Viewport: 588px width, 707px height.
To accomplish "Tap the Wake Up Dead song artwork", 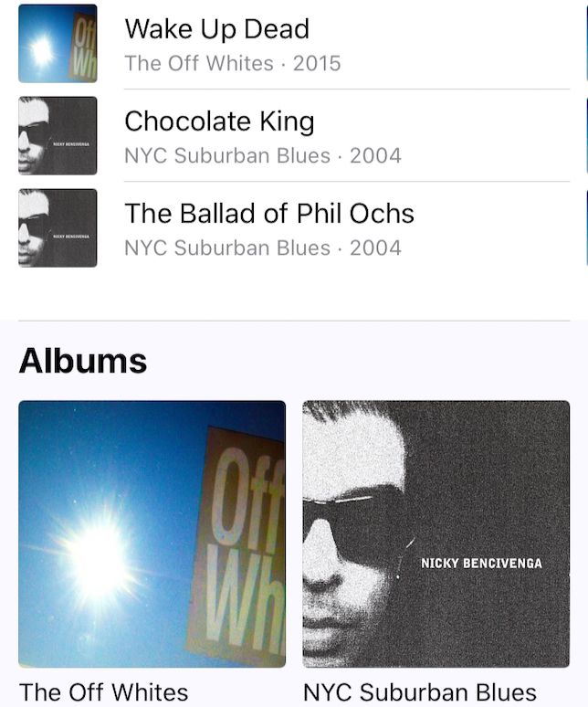I will 58,43.
